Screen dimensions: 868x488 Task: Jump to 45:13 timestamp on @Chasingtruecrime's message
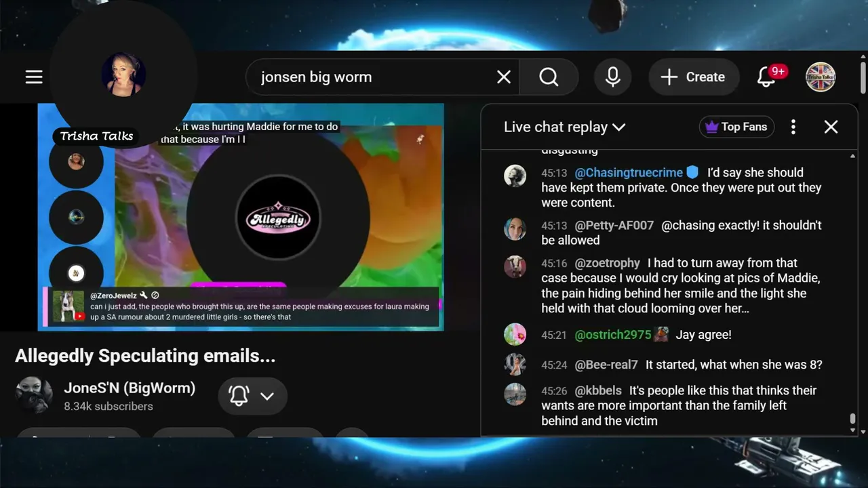click(554, 173)
